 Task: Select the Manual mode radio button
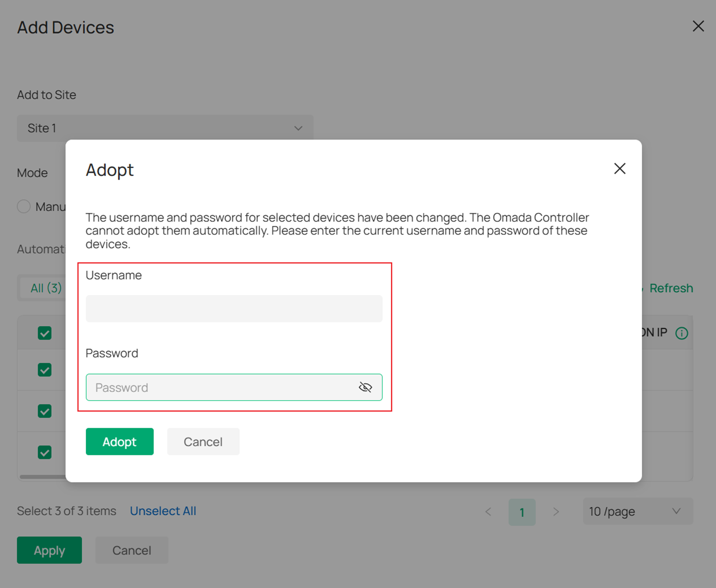click(24, 206)
